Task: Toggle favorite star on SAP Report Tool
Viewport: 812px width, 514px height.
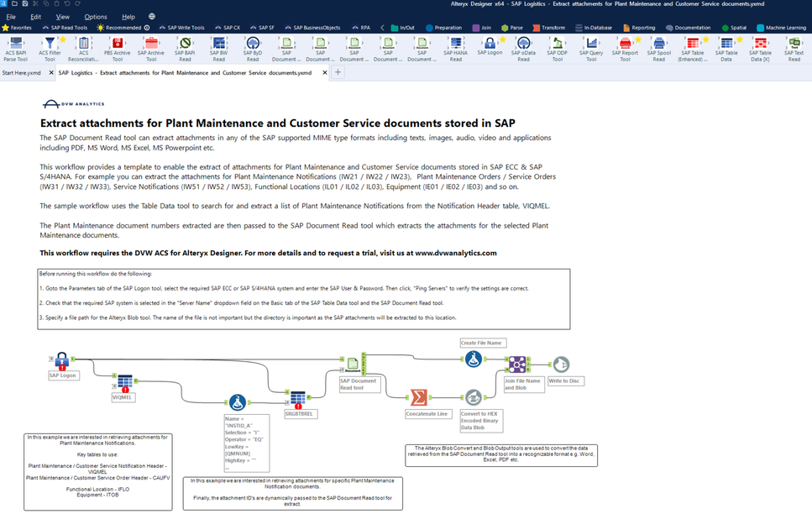Action: click(x=638, y=39)
